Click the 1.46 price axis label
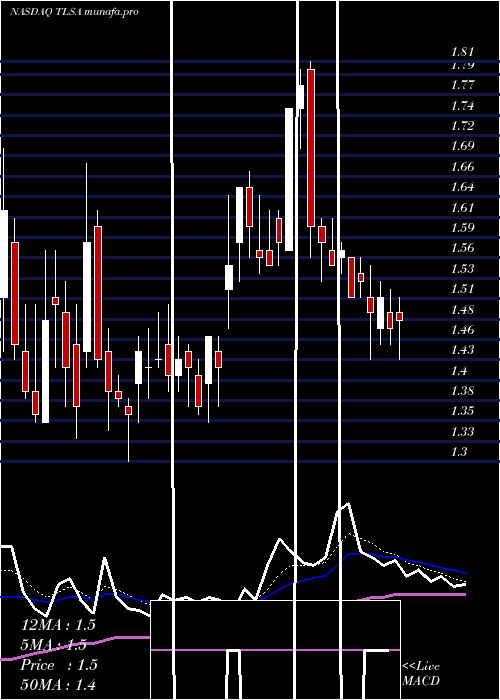This screenshot has width=500, height=700. point(462,330)
